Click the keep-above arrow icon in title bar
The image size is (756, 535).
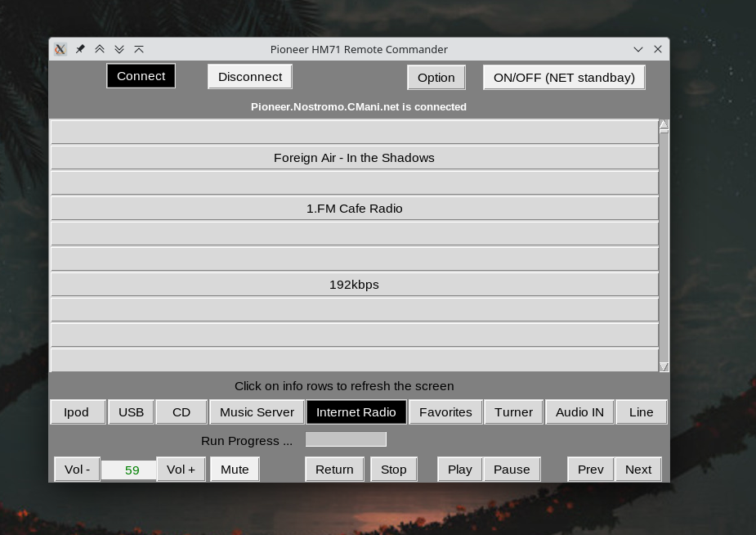(139, 49)
